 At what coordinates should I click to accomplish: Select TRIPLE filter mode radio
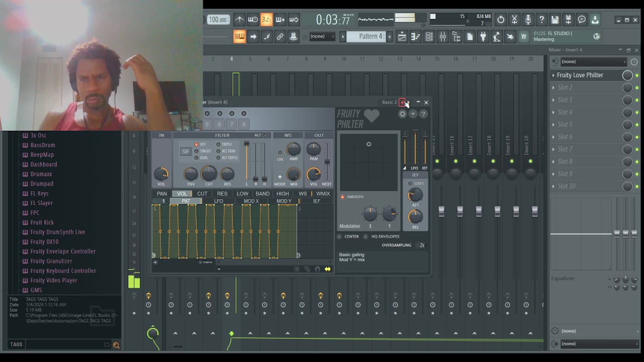coord(218,144)
